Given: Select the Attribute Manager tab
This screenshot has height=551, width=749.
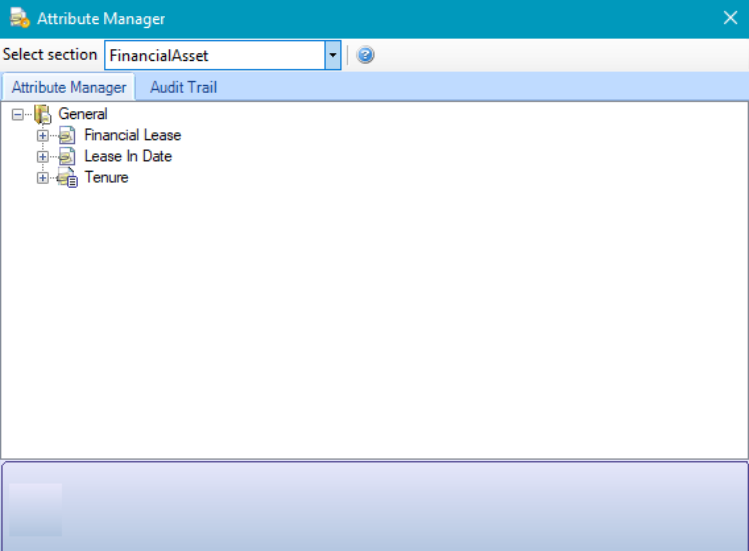Looking at the screenshot, I should pos(69,87).
